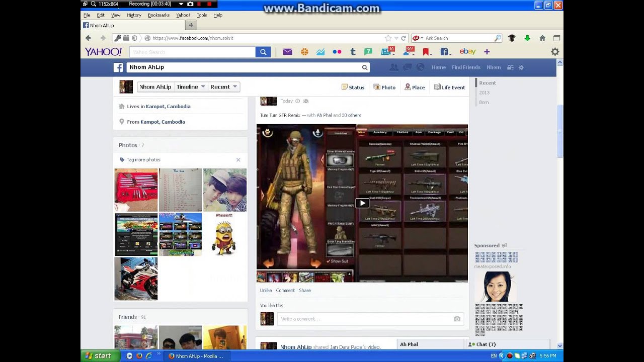Viewport: 644px width, 362px height.
Task: Open the Recent dropdown
Action: tap(224, 87)
